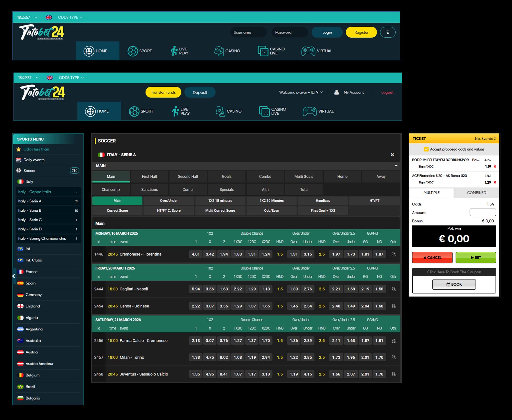512x420 pixels.
Task: Open the Casino cards icon
Action: (218, 51)
